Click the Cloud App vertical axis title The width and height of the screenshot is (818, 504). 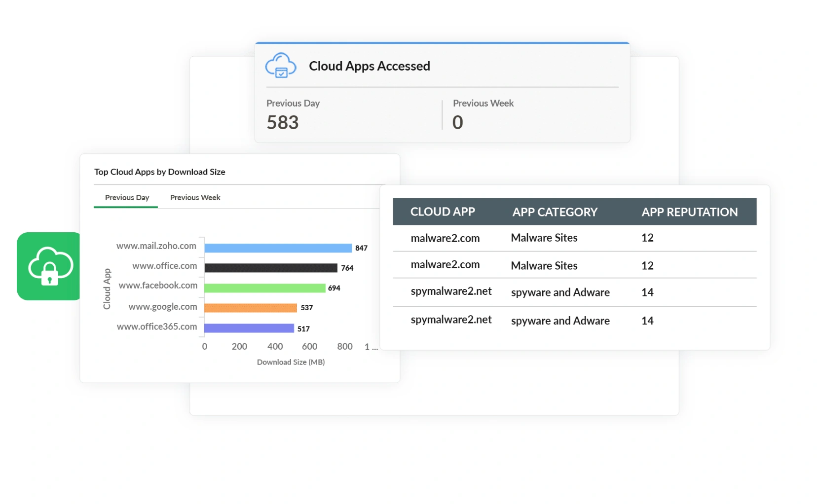107,289
